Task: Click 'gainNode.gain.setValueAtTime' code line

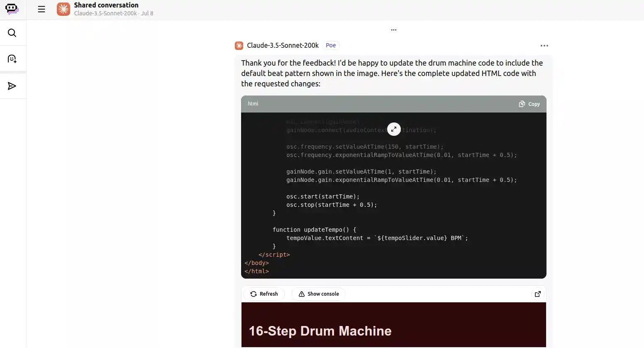Action: click(x=361, y=172)
